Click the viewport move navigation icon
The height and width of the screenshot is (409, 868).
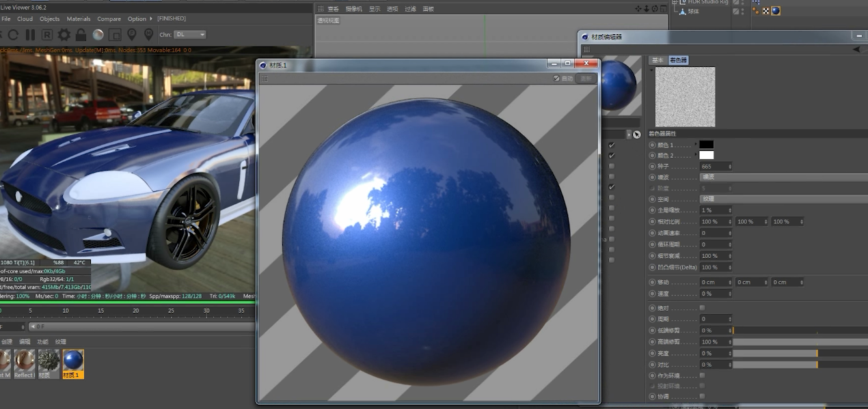point(638,9)
